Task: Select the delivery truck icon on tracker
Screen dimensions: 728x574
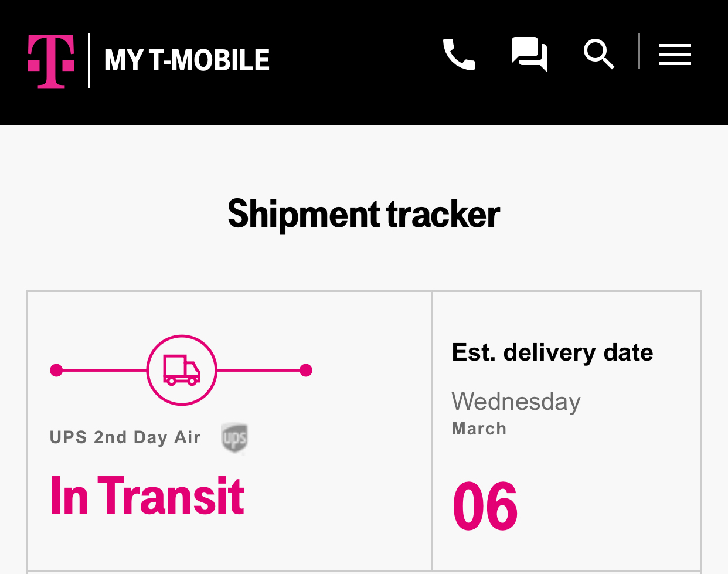Action: point(182,369)
